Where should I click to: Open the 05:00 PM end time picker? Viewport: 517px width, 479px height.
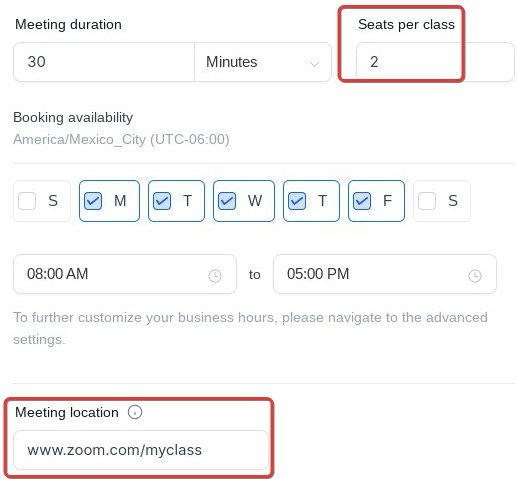[385, 274]
